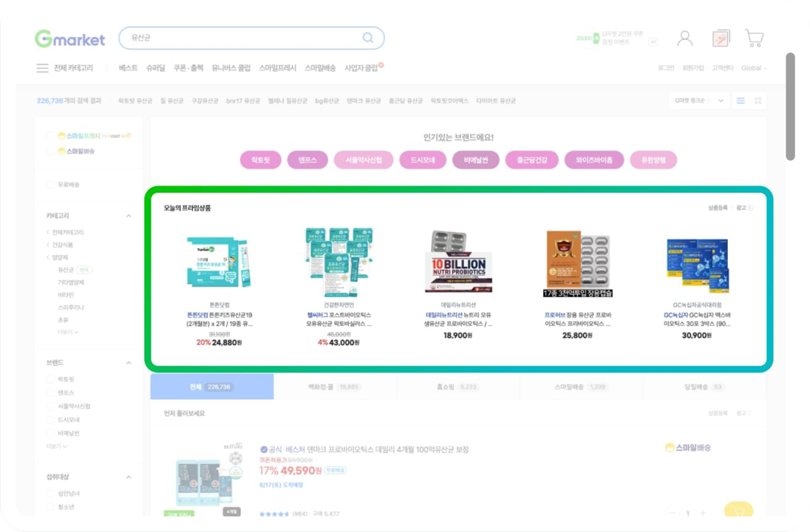Switch to the 당일배송 tab
Viewport: 810px width, 532px height.
[x=704, y=387]
